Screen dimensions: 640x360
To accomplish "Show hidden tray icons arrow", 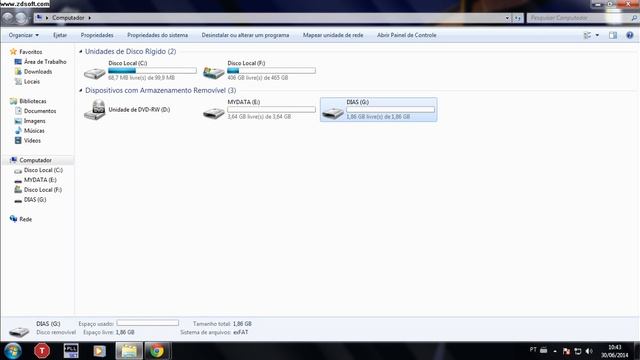I will click(555, 351).
